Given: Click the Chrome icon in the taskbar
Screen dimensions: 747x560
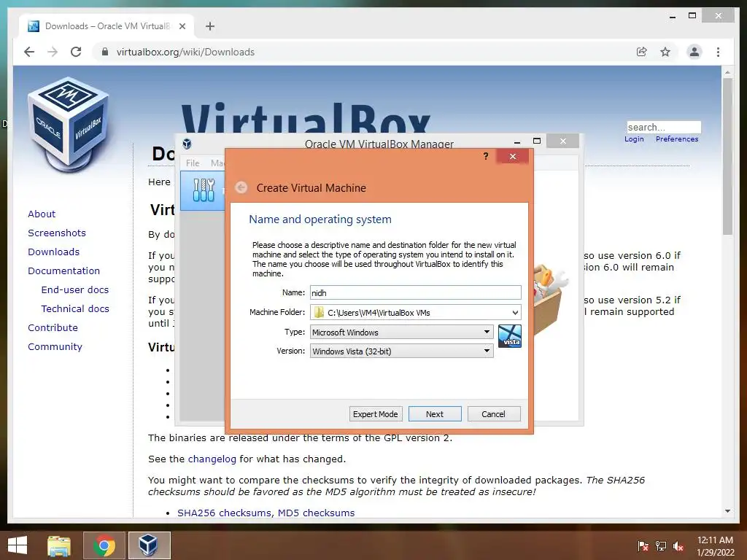Looking at the screenshot, I should [x=104, y=545].
